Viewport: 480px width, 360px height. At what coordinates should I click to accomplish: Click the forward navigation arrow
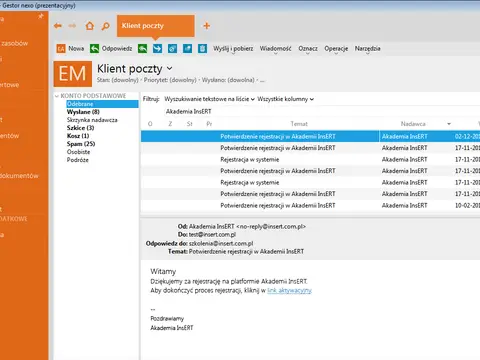click(72, 26)
